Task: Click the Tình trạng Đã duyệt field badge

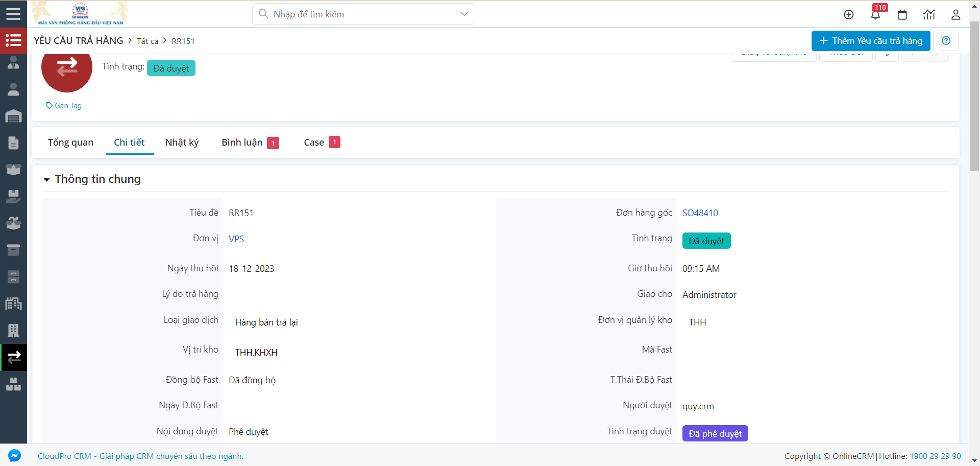Action: pyautogui.click(x=706, y=241)
